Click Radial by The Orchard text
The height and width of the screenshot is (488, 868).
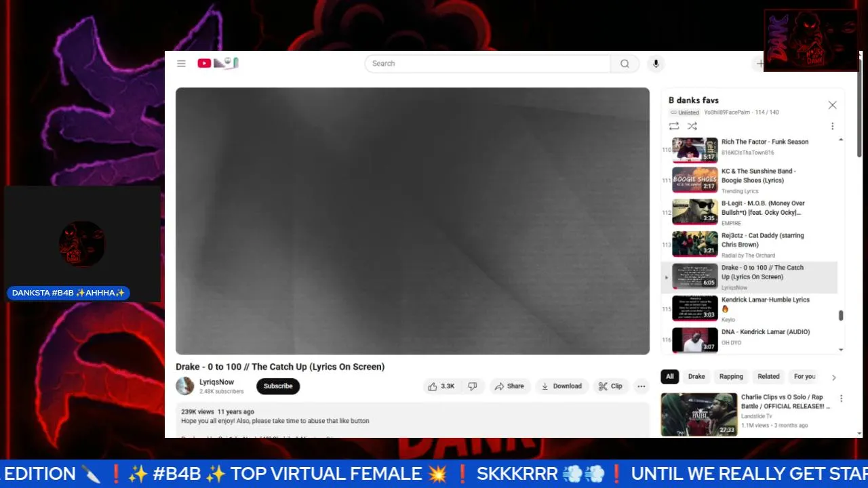pos(749,256)
